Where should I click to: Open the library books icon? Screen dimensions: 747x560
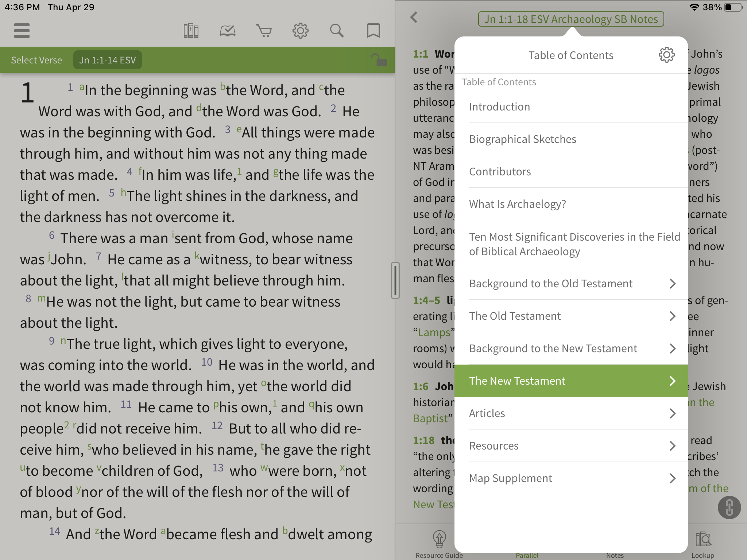191,31
